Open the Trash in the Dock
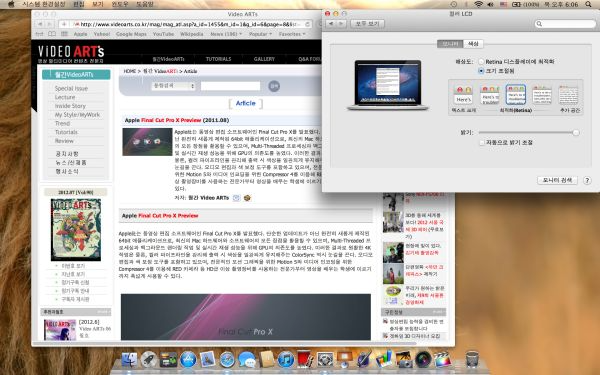This screenshot has height=375, width=600. [x=472, y=359]
